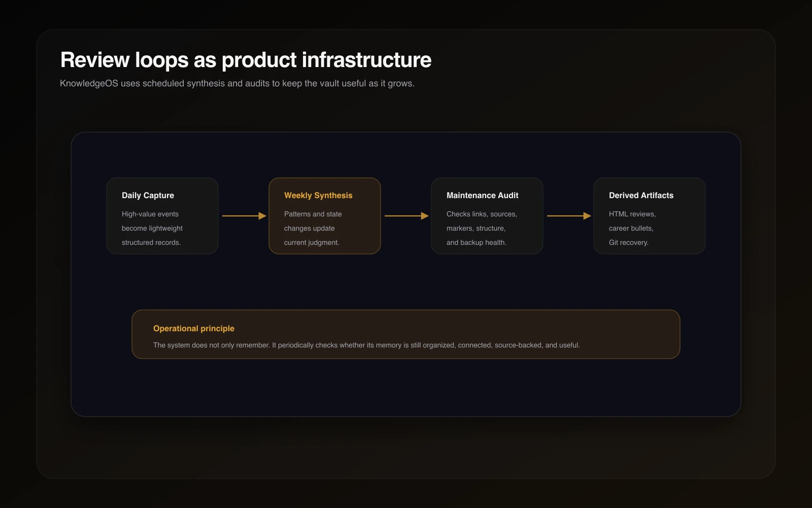The height and width of the screenshot is (508, 812).
Task: Click 'High-value events' text line
Action: click(x=150, y=214)
